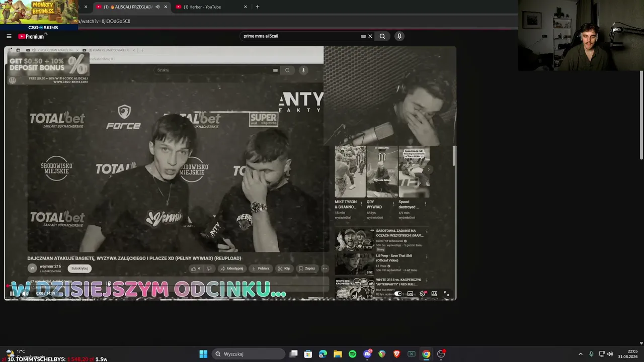The width and height of the screenshot is (644, 362).
Task: Open the system volume tray icon
Action: pyautogui.click(x=610, y=354)
